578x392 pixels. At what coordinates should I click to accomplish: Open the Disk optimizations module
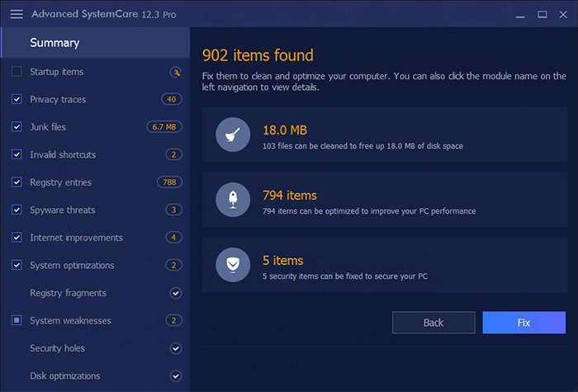click(x=65, y=375)
